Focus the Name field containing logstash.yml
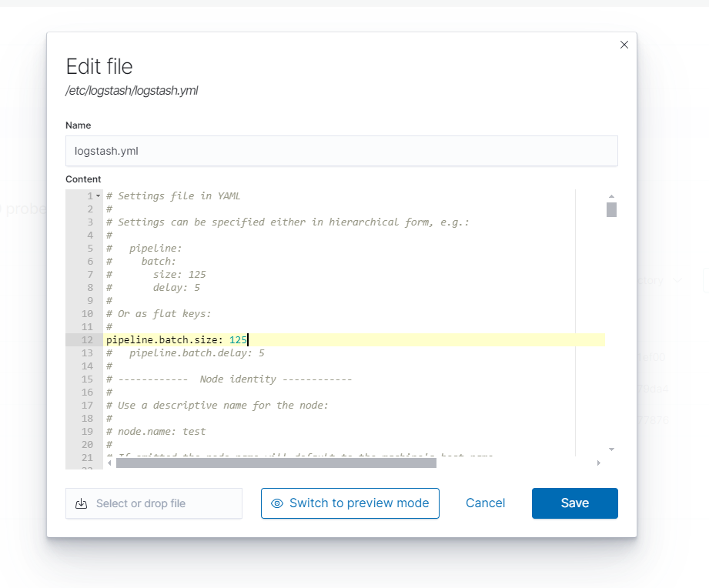This screenshot has width=709, height=588. tap(341, 151)
